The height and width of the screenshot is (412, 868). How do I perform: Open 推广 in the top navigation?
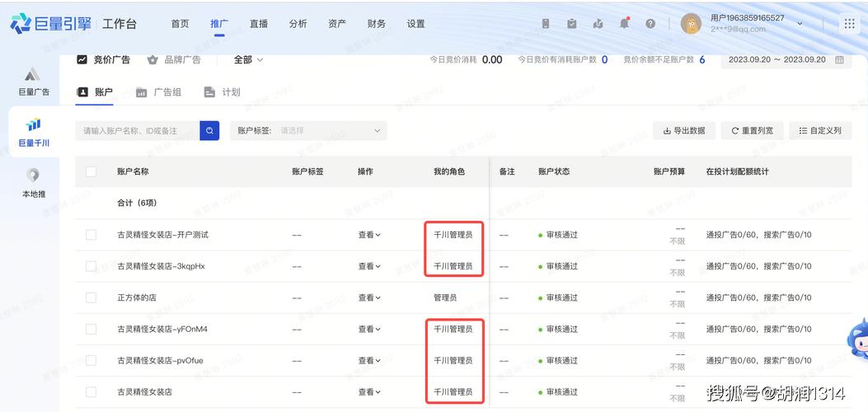pos(219,24)
